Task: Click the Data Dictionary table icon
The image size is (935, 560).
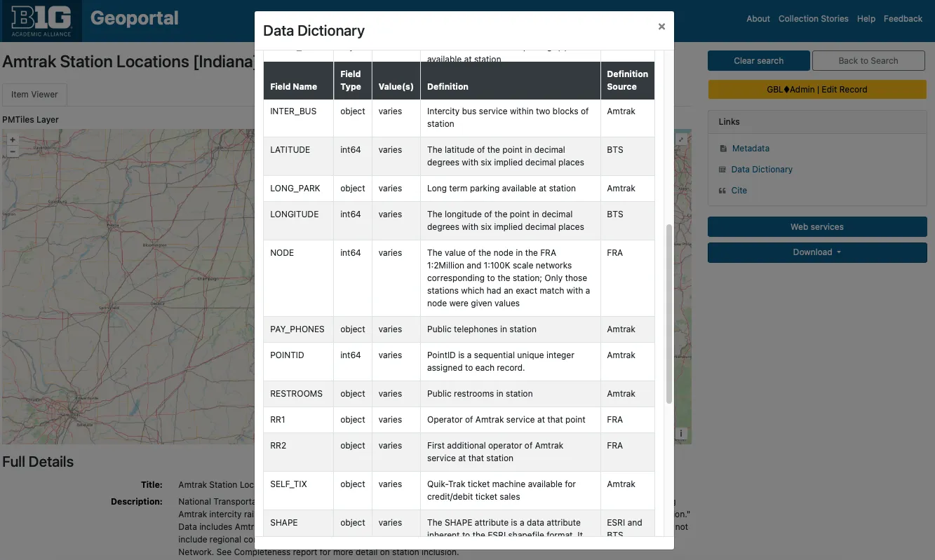Action: pos(723,170)
